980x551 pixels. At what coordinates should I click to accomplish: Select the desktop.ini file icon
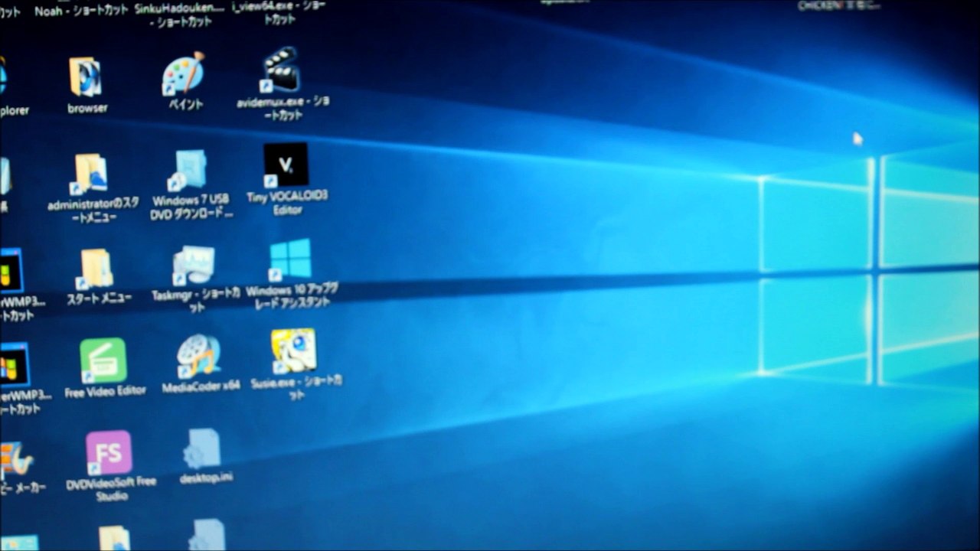[202, 449]
